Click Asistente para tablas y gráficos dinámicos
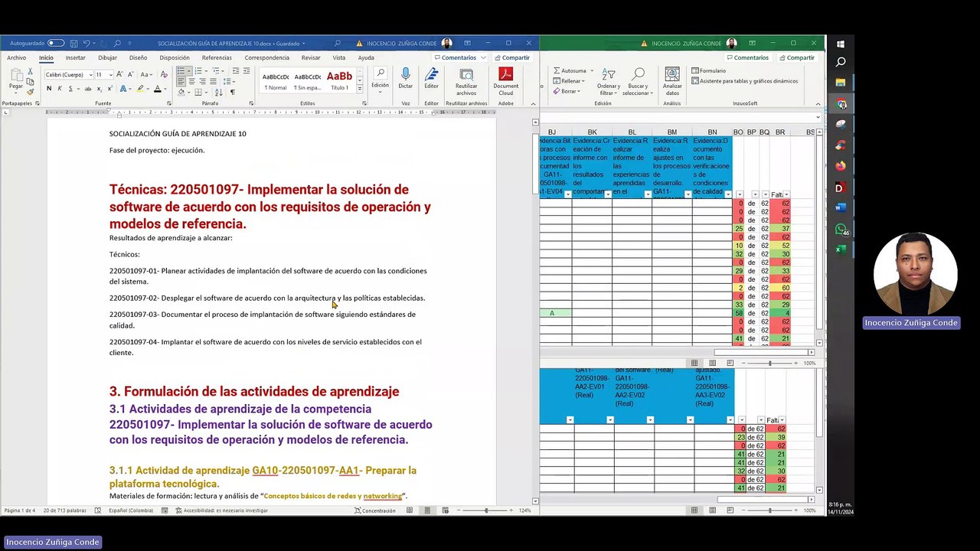Image resolution: width=980 pixels, height=551 pixels. coord(744,81)
